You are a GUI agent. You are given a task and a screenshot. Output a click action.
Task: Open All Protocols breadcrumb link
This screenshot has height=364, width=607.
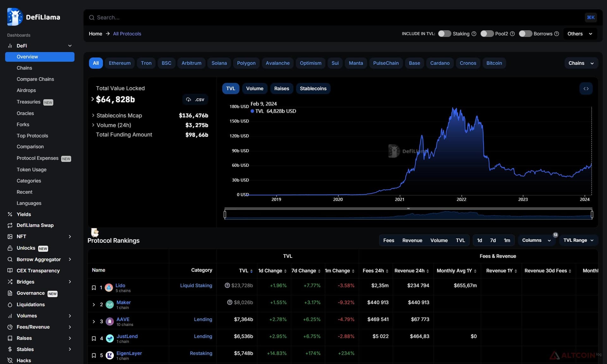[x=127, y=34]
